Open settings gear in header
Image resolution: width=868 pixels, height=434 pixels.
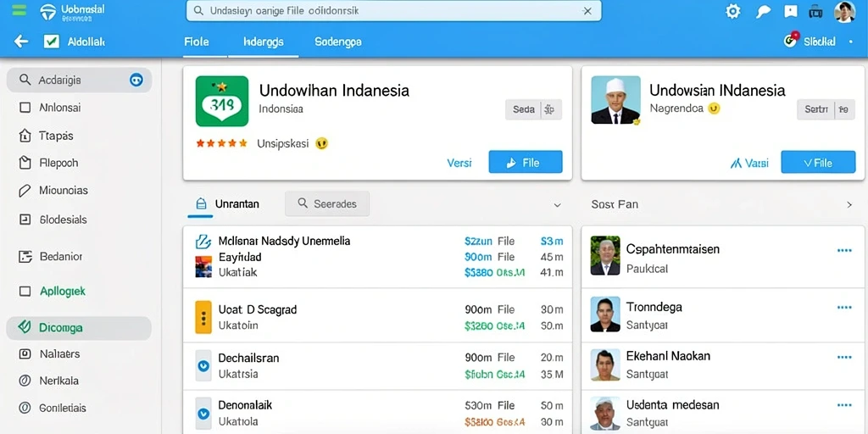[x=733, y=11]
